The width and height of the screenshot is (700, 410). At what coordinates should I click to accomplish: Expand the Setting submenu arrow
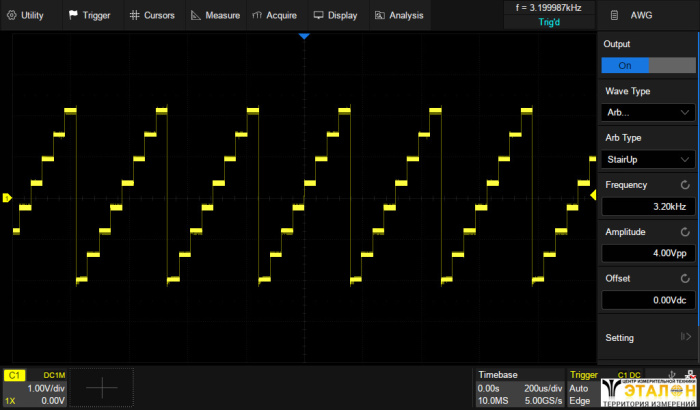pos(685,337)
